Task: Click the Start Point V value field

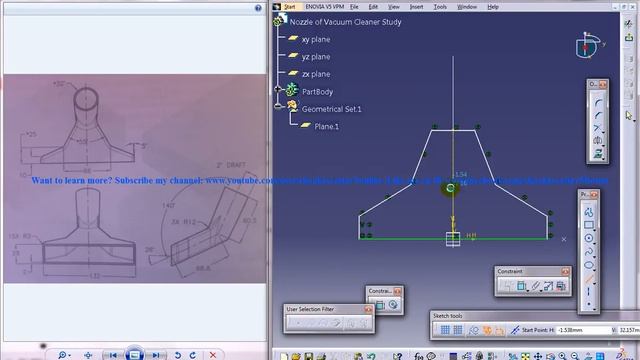Action: click(629, 330)
